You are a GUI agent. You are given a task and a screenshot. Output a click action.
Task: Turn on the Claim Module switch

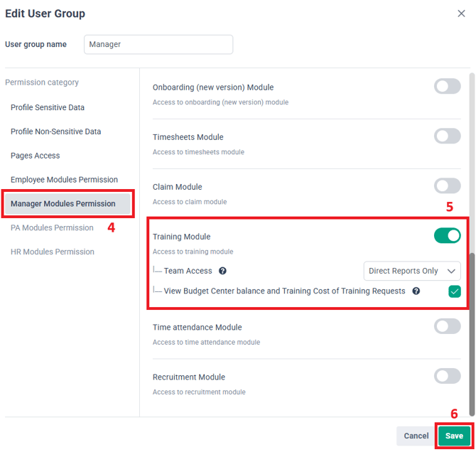pos(447,186)
